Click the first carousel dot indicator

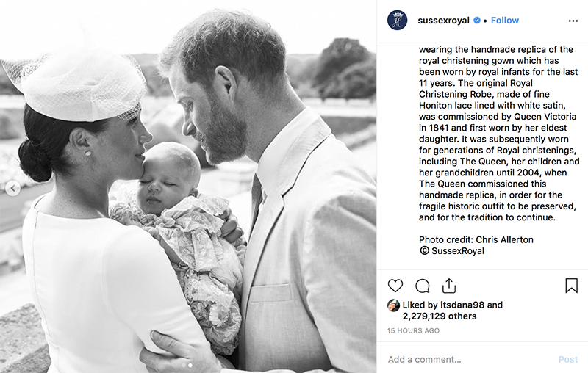(x=183, y=364)
